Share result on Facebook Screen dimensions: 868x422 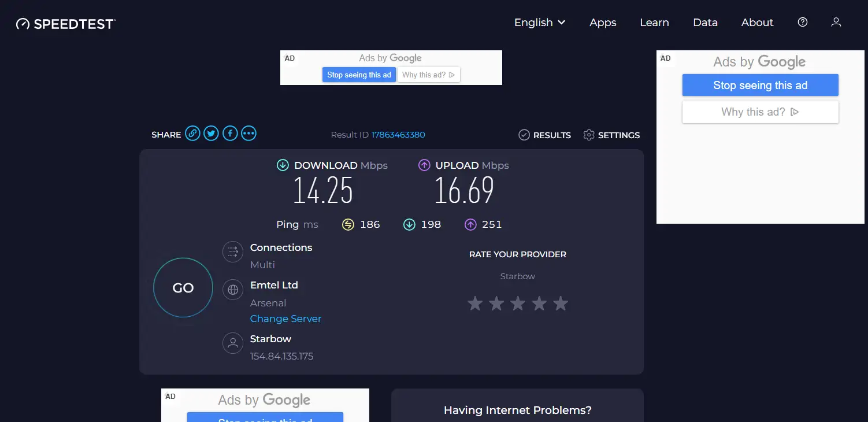click(x=230, y=134)
